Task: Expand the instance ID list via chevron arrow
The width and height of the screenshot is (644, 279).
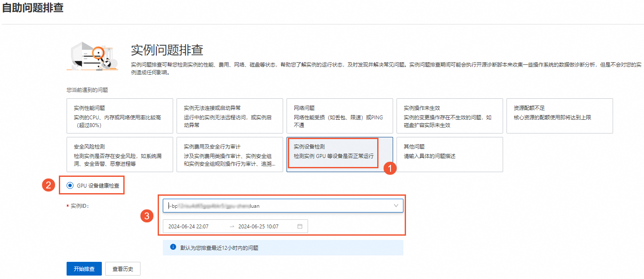Action: (x=396, y=206)
